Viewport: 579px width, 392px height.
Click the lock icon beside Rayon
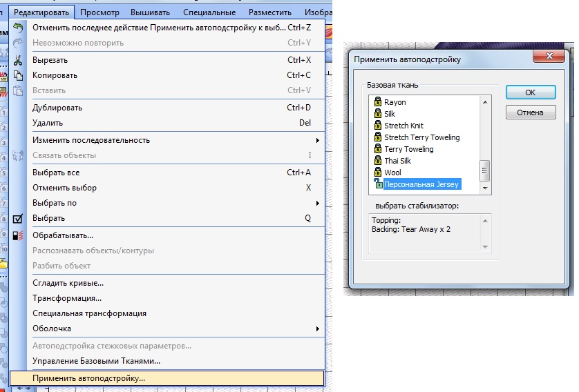click(x=378, y=101)
